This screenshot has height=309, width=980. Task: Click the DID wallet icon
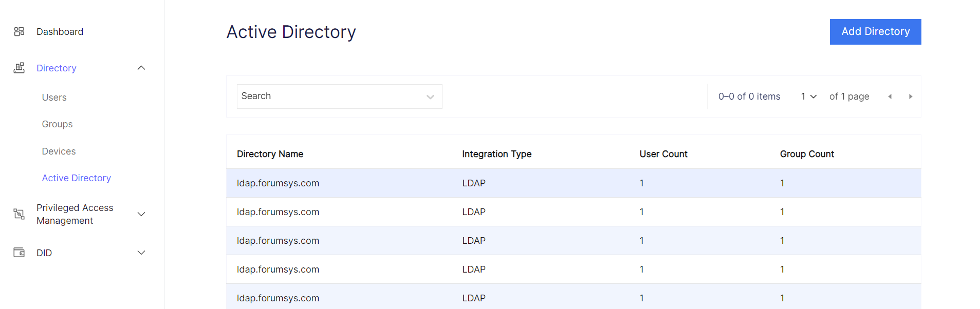19,253
